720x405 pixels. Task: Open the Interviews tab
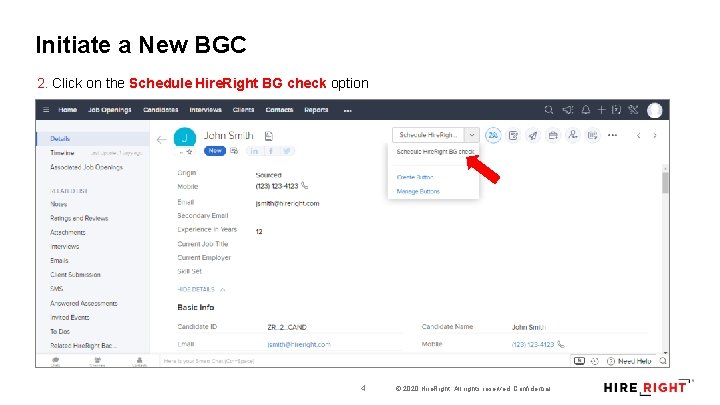point(205,110)
